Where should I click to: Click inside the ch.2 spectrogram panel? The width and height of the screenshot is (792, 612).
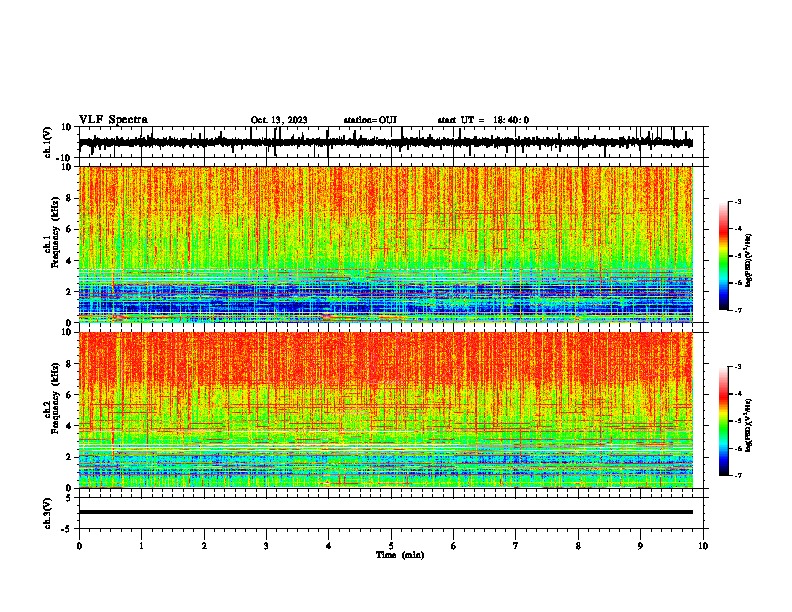[386, 410]
